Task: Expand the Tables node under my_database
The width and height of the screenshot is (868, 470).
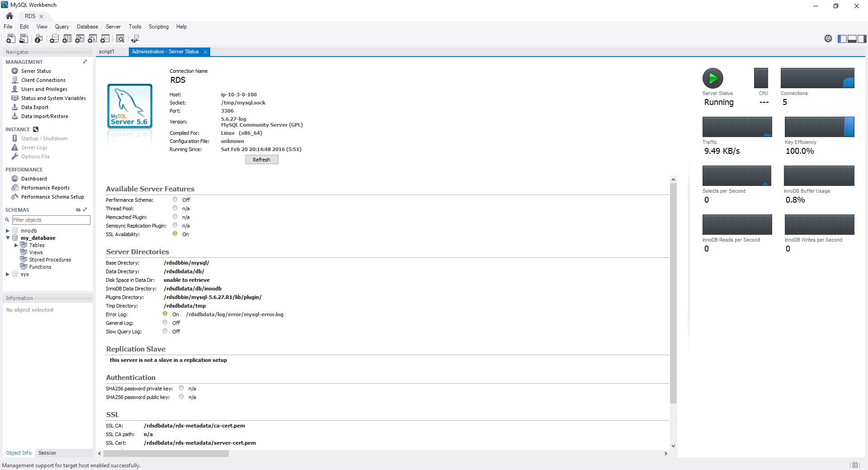Action: [x=16, y=245]
